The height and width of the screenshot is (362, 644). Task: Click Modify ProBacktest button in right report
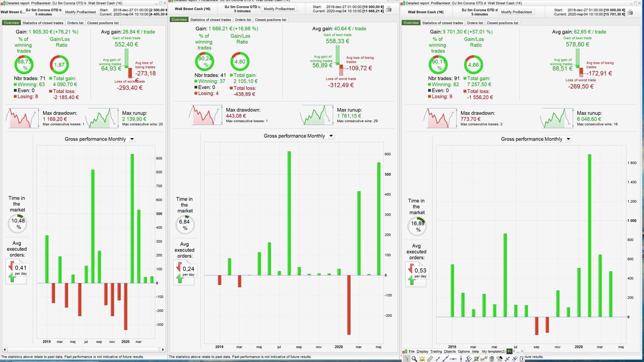tap(516, 12)
